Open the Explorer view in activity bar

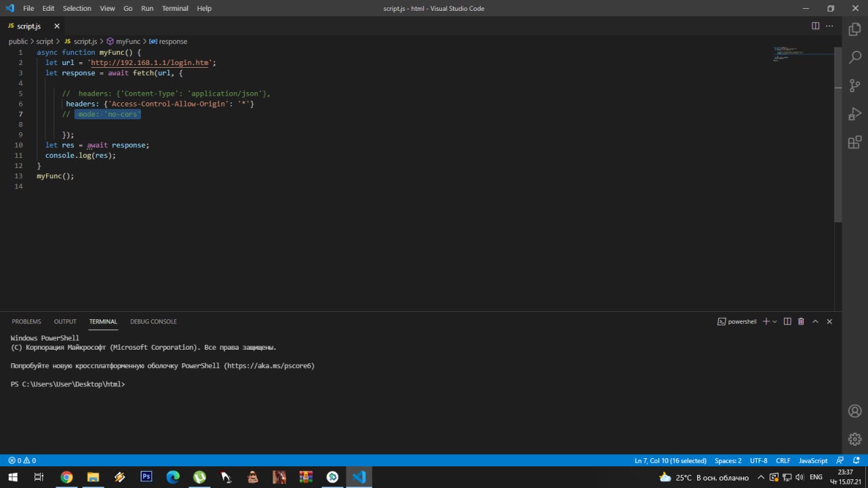(x=854, y=29)
